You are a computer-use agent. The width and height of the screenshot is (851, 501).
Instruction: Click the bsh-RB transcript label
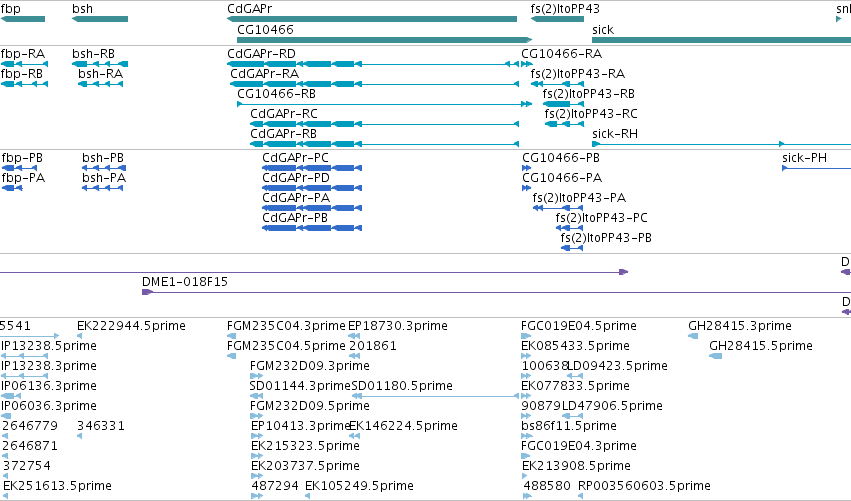[93, 54]
